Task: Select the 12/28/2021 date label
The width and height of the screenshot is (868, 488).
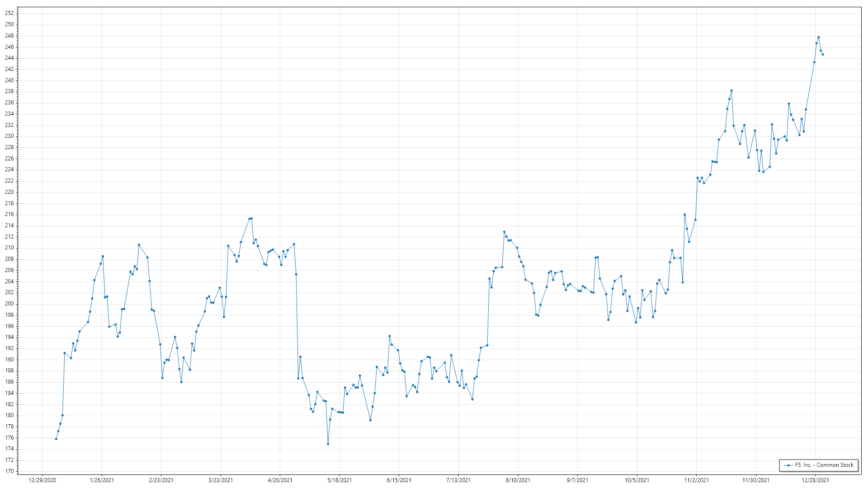Action: (815, 480)
